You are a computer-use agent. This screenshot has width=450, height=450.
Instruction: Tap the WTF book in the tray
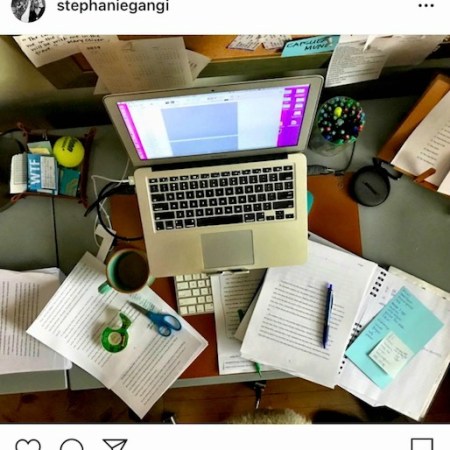(x=41, y=174)
